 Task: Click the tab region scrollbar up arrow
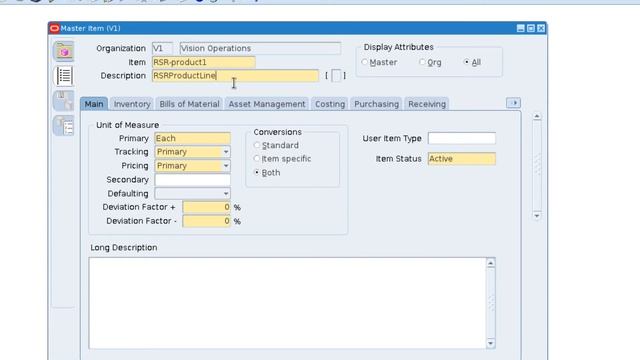point(537,116)
